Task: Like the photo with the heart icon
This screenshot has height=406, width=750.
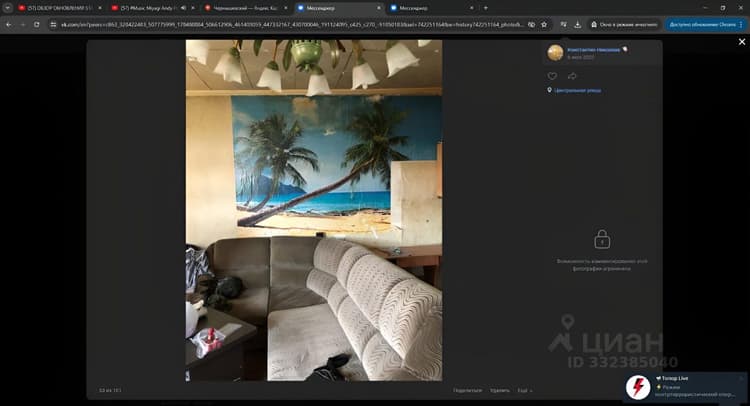Action: click(552, 76)
